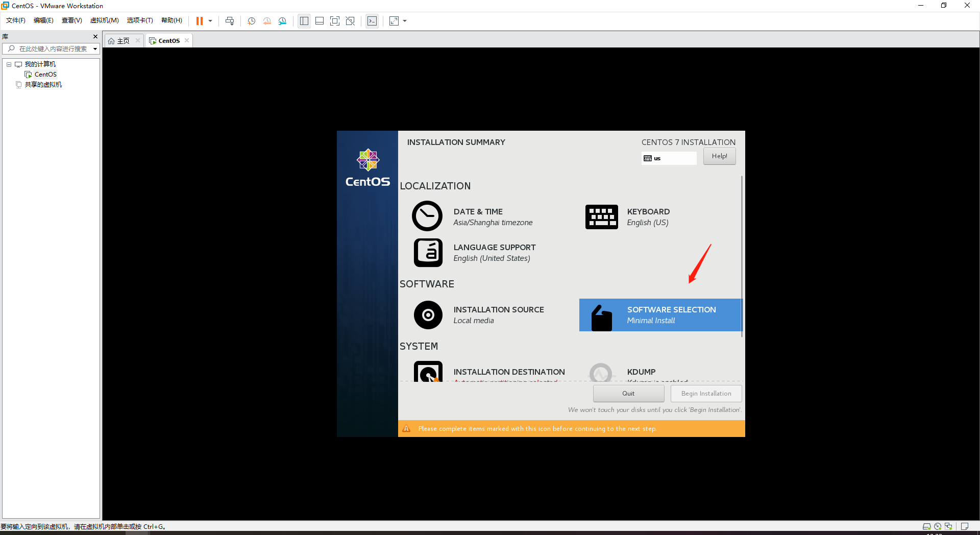Open the 查看(V) menu

click(x=71, y=20)
